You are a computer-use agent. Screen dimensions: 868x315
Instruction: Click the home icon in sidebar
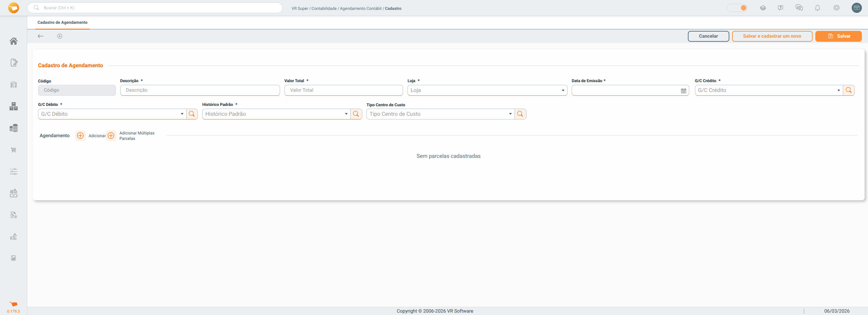point(14,41)
